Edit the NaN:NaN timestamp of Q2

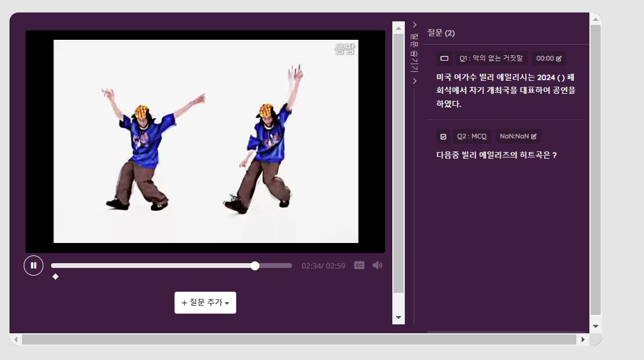point(518,137)
